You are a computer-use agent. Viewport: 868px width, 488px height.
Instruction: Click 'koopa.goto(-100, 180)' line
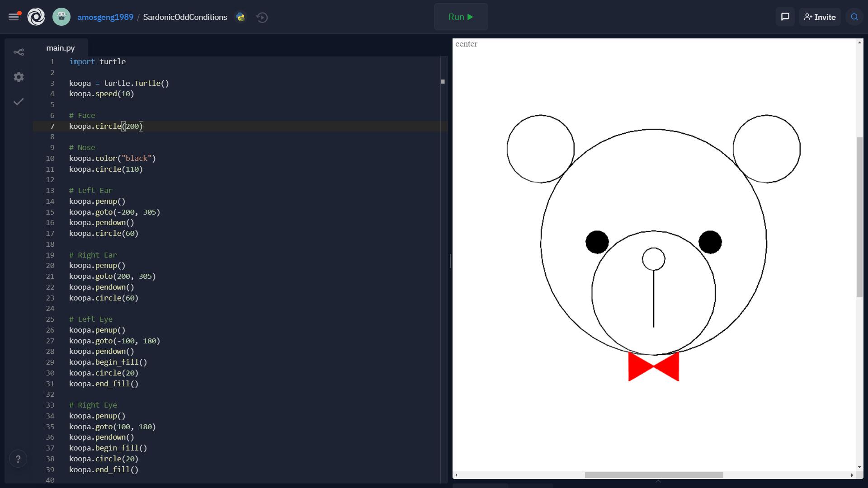[114, 341]
